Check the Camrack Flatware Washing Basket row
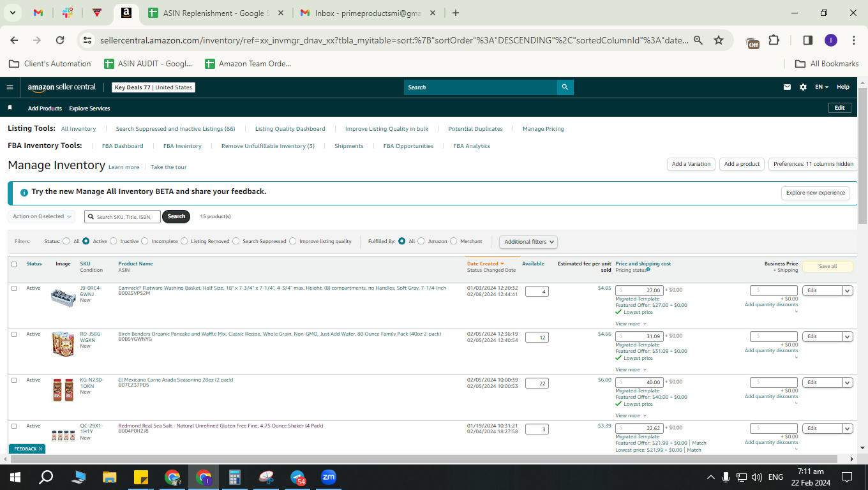868x490 pixels. coord(14,288)
